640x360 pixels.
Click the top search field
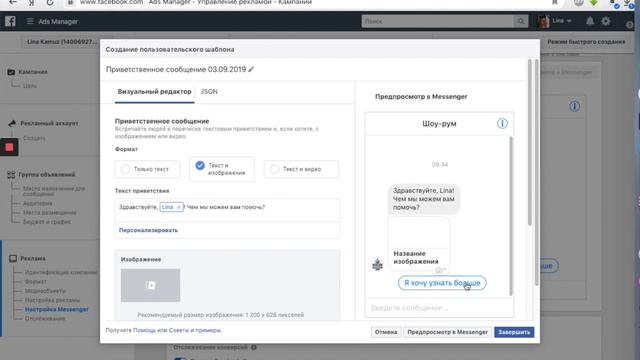438,21
